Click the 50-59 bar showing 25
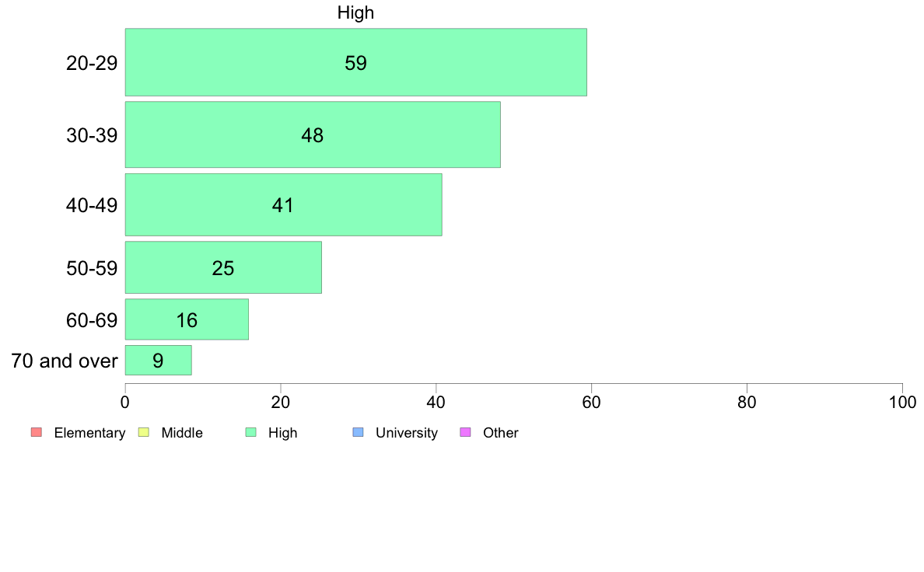 pyautogui.click(x=223, y=268)
